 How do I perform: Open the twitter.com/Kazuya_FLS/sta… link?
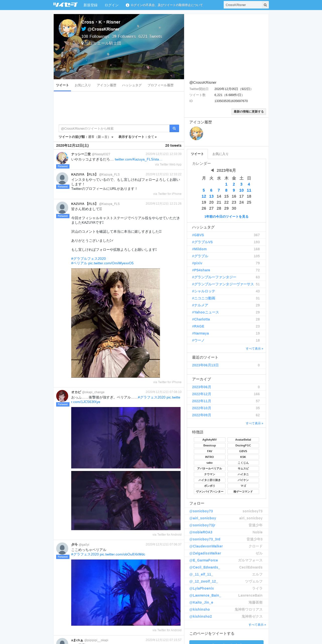click(x=139, y=159)
